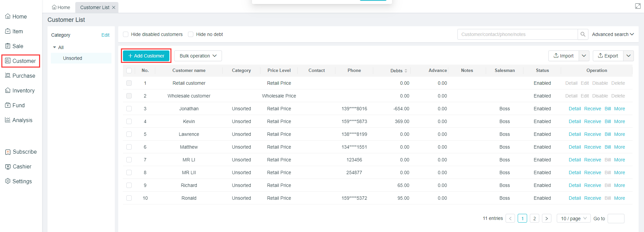
Task: Click the search magnifier icon
Action: tap(583, 34)
